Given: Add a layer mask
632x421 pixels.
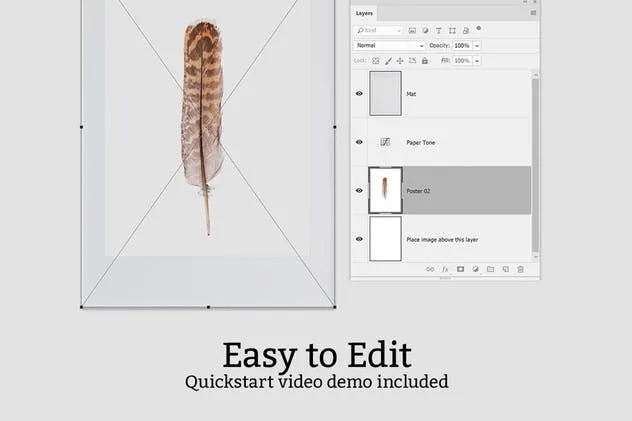Looking at the screenshot, I should [460, 269].
